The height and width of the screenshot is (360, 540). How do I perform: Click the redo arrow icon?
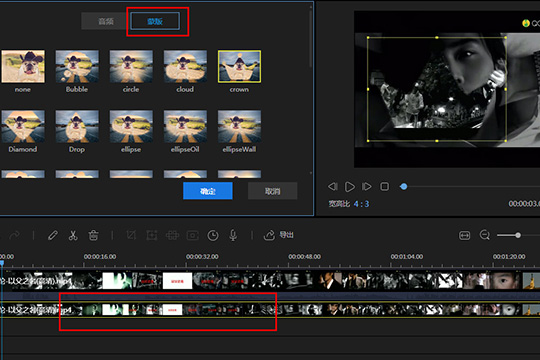[14, 235]
